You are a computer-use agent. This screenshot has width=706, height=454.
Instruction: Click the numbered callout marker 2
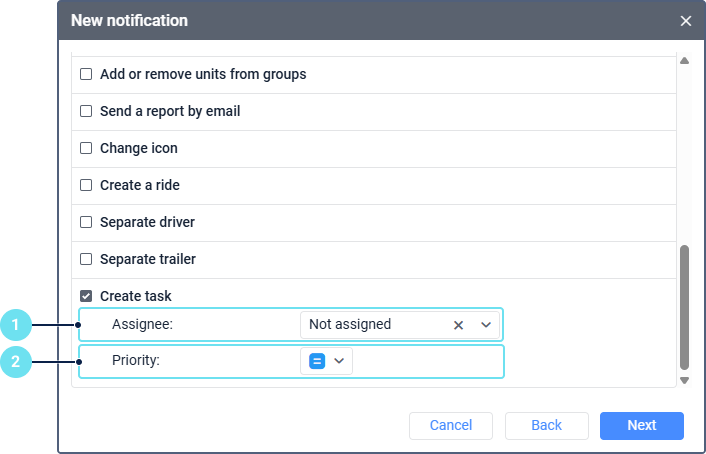(16, 361)
